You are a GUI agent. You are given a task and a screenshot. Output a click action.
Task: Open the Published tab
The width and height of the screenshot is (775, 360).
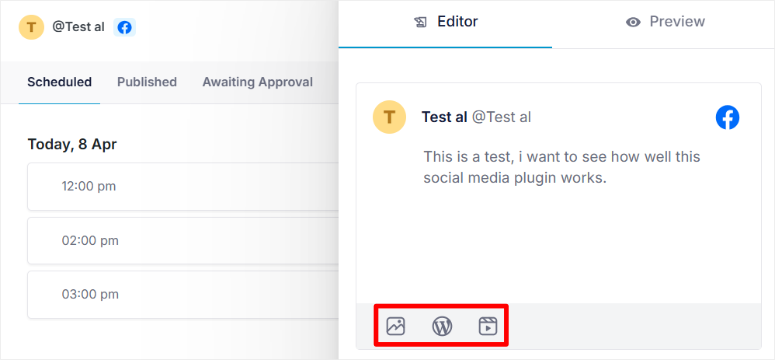(x=147, y=82)
